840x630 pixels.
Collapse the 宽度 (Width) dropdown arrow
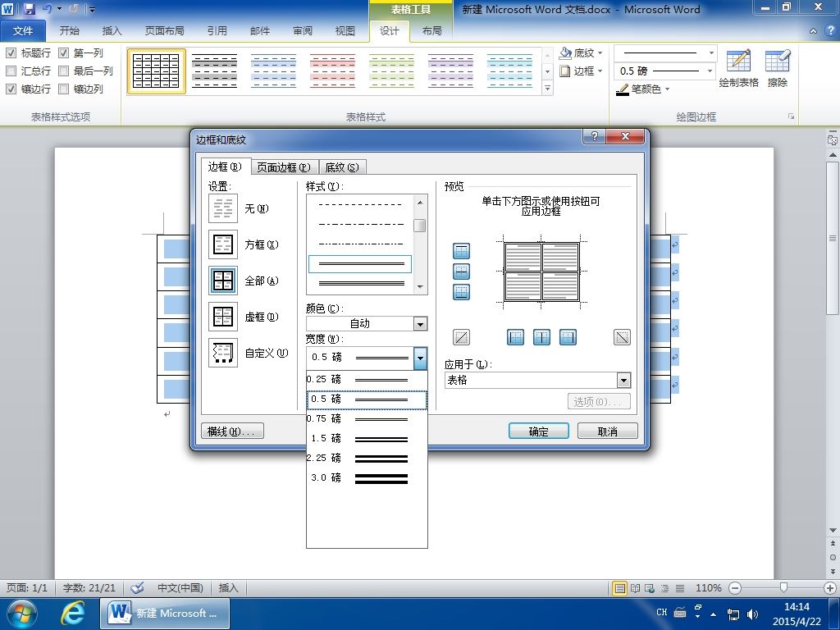(421, 358)
